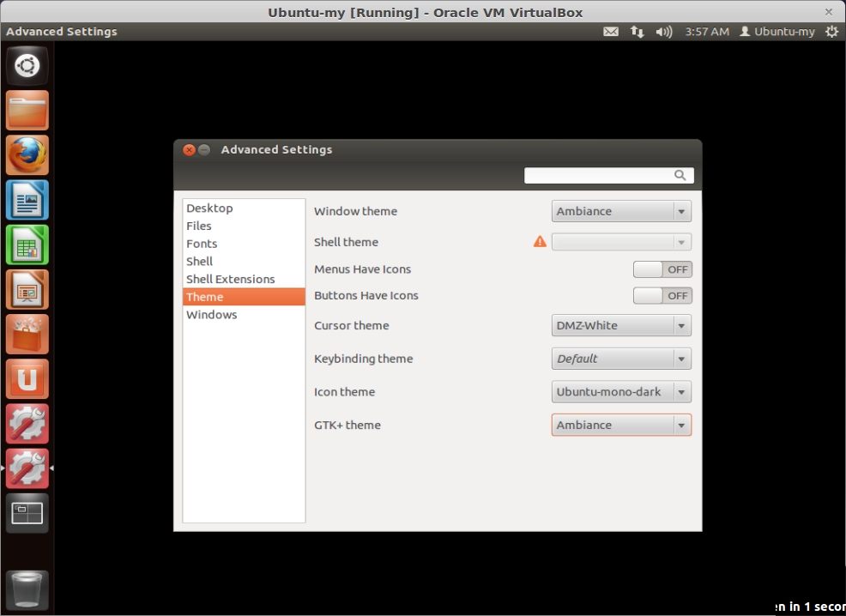Close the Advanced Settings window
Viewport: 846px width, 616px height.
click(189, 150)
